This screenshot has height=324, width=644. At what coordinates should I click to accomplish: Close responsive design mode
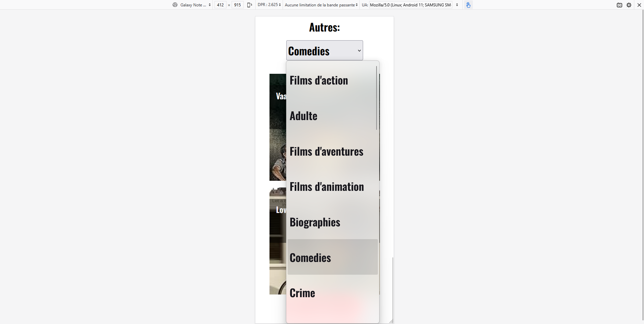[x=639, y=5]
